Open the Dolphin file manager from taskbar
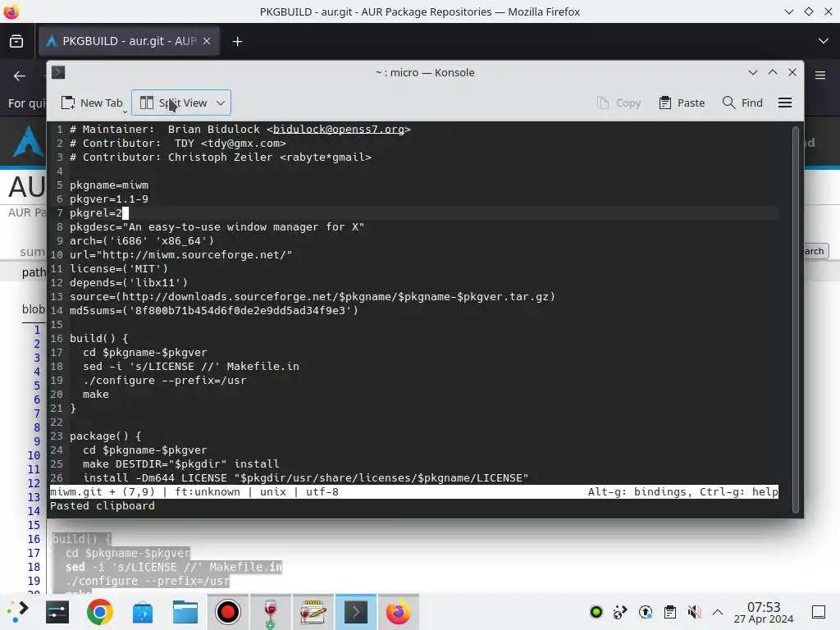The image size is (840, 630). tap(185, 612)
